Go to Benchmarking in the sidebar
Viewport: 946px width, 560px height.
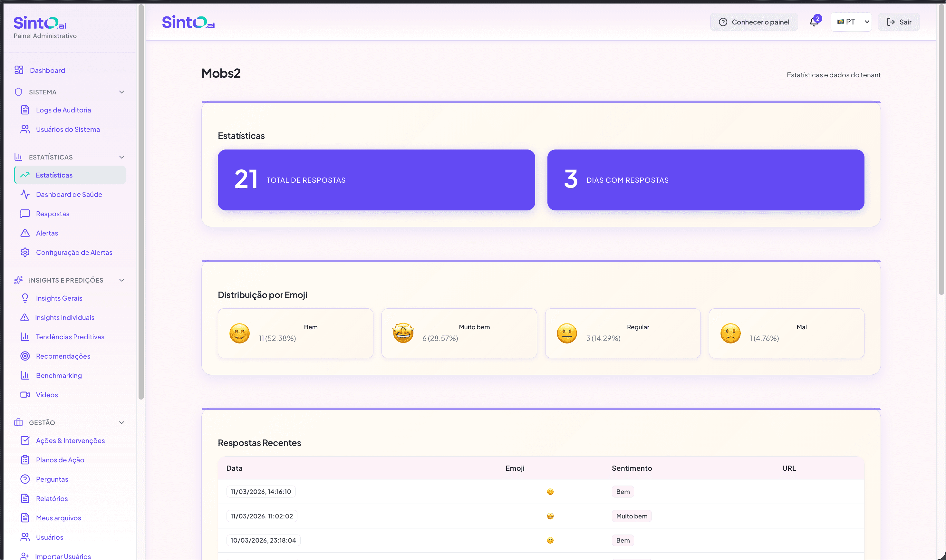pyautogui.click(x=59, y=375)
